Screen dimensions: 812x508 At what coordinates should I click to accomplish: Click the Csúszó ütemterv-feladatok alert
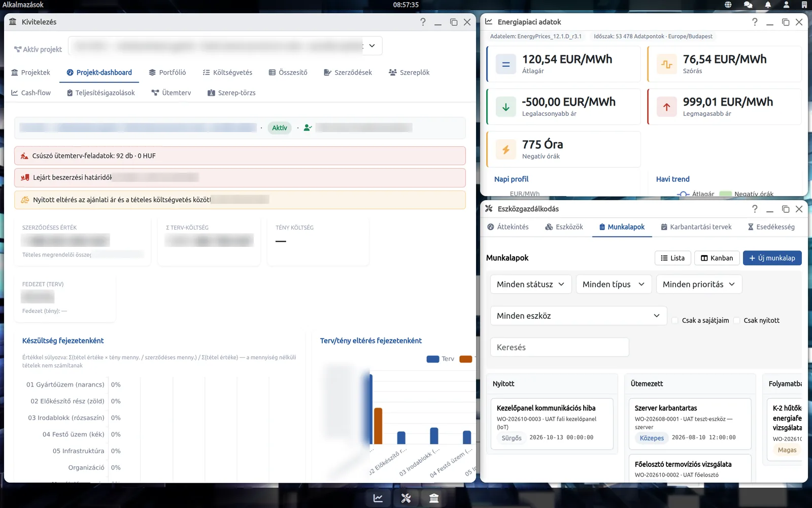click(x=240, y=156)
